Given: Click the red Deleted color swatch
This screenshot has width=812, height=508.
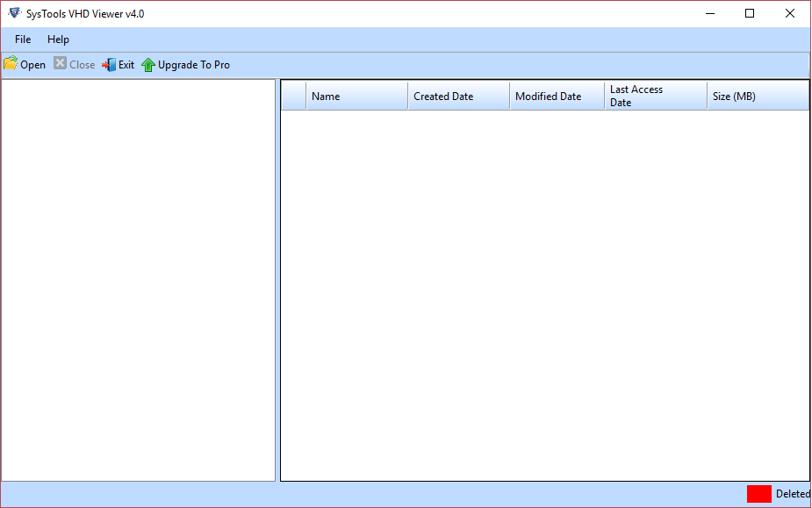Looking at the screenshot, I should tap(759, 493).
